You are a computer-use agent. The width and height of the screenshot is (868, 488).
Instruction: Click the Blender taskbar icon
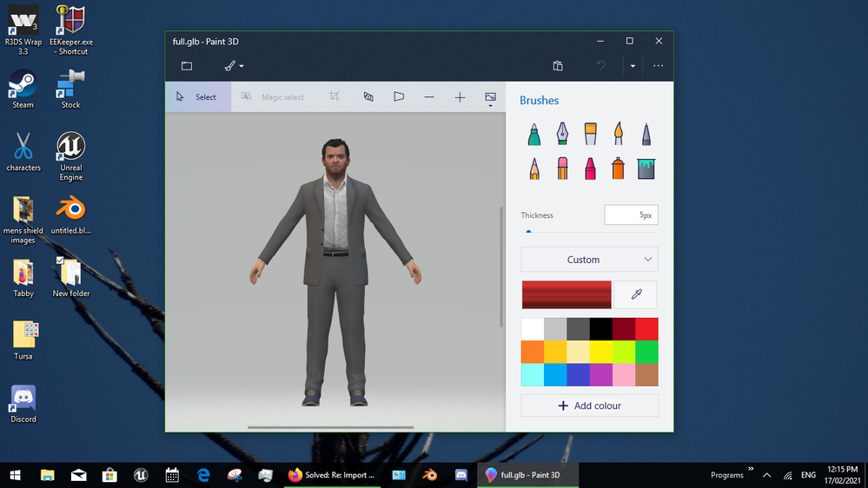coord(430,475)
